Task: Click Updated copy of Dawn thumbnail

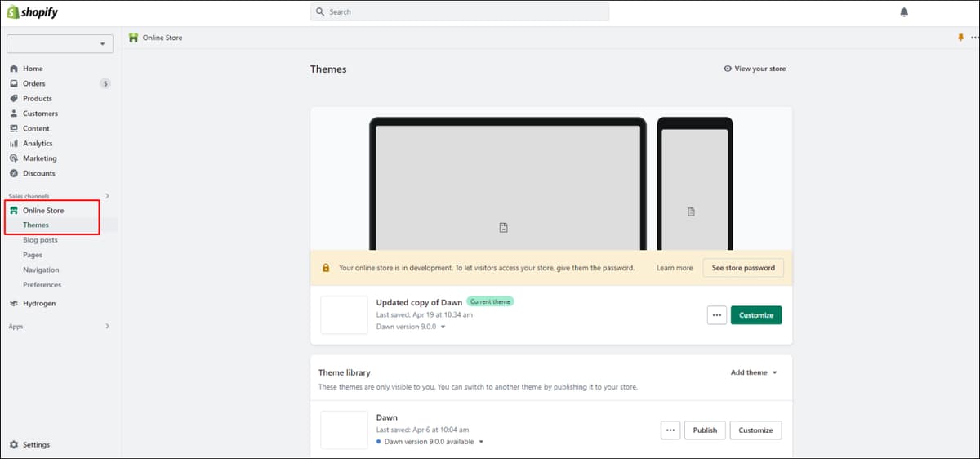Action: point(344,315)
